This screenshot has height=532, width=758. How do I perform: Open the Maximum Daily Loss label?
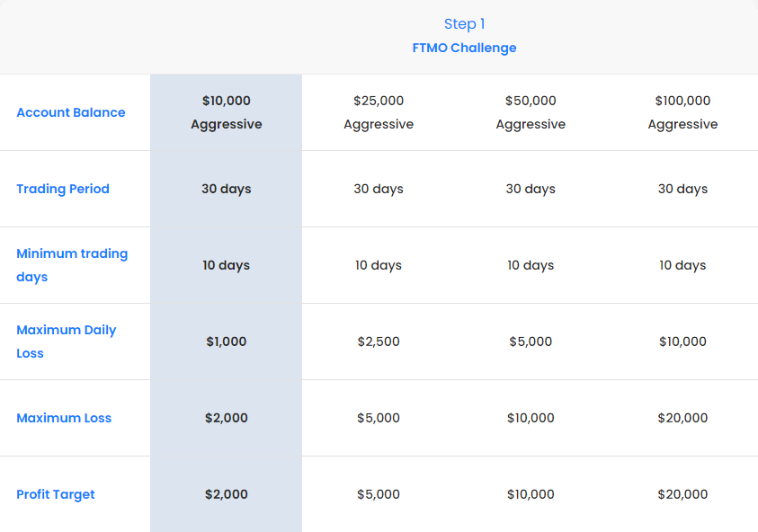click(x=67, y=341)
